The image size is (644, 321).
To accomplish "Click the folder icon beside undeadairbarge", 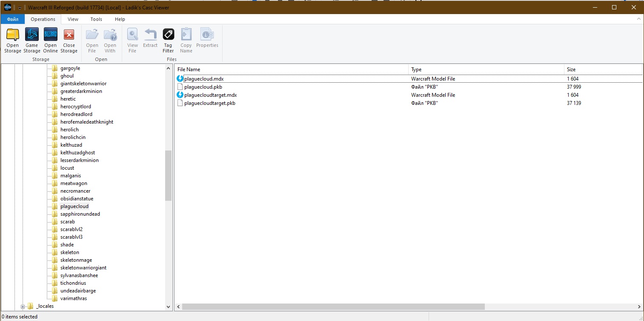I will pos(54,291).
